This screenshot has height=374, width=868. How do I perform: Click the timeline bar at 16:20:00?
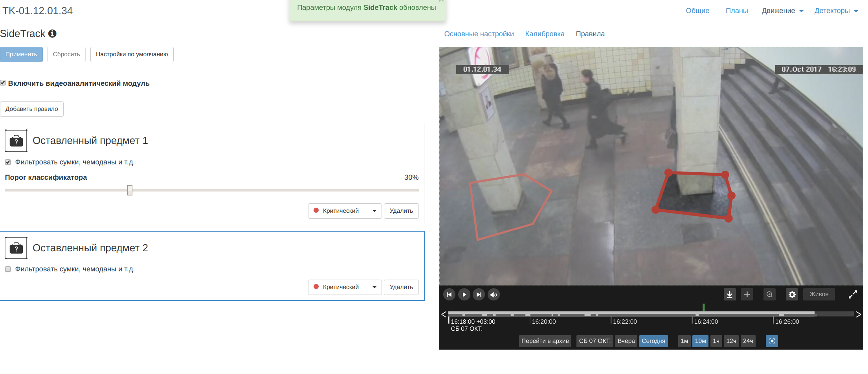[530, 314]
